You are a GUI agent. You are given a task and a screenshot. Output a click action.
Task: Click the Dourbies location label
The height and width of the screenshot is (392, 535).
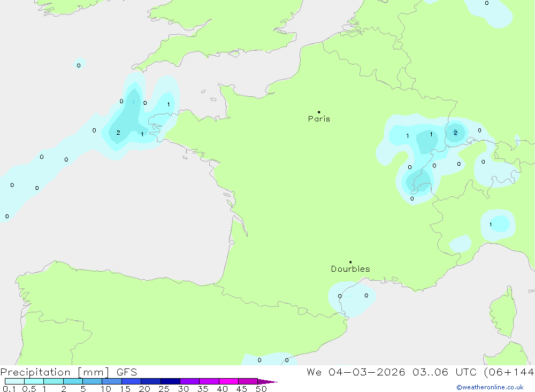(350, 269)
